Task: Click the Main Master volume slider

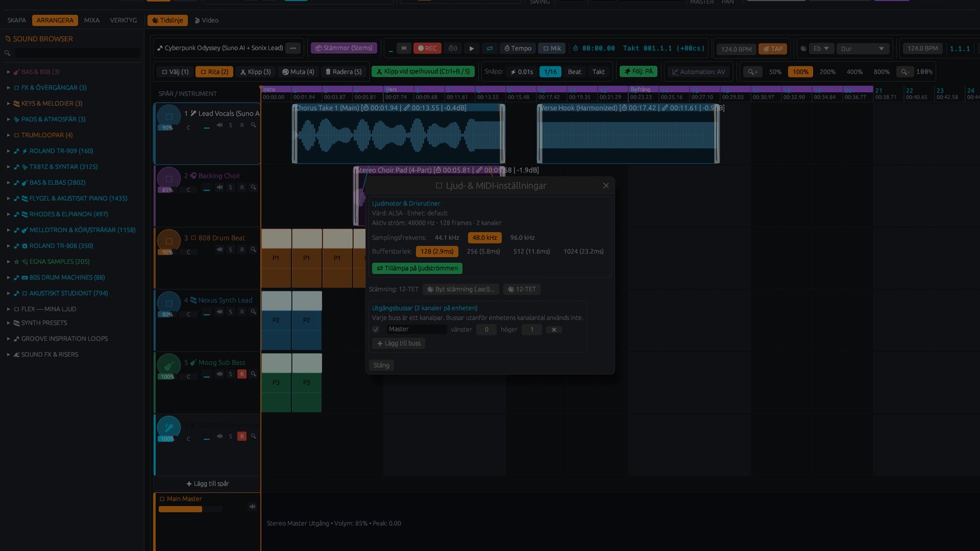Action: click(189, 509)
